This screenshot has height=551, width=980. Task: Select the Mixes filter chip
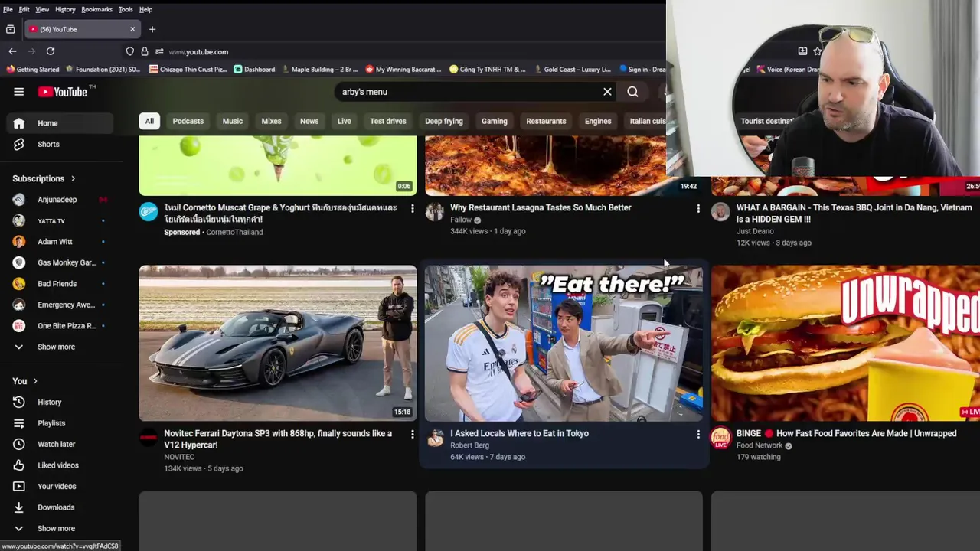click(271, 121)
